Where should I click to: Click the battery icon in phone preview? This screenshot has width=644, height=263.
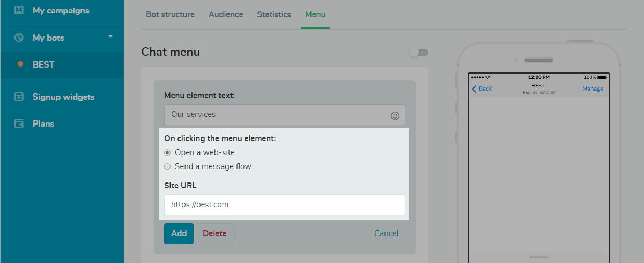pyautogui.click(x=603, y=78)
